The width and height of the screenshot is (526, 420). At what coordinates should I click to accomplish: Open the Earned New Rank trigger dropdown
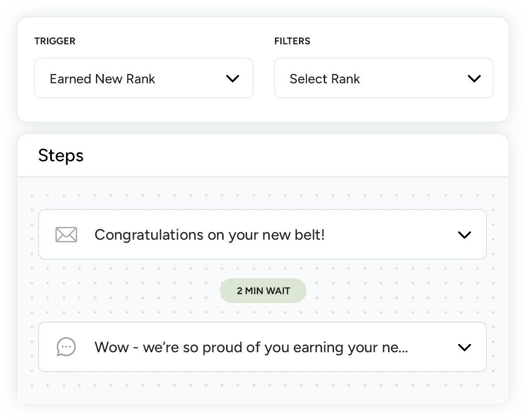[x=144, y=78]
